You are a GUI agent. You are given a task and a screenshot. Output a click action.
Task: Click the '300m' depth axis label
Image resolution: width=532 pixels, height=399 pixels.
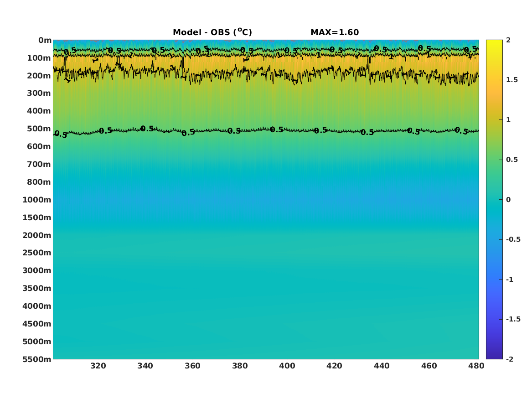[x=39, y=93]
